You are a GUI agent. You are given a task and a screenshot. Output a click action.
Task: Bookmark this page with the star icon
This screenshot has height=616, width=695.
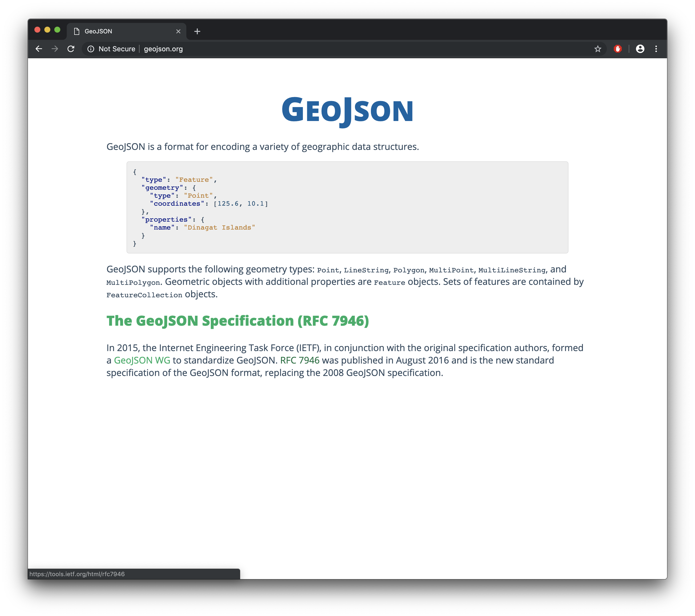(597, 49)
